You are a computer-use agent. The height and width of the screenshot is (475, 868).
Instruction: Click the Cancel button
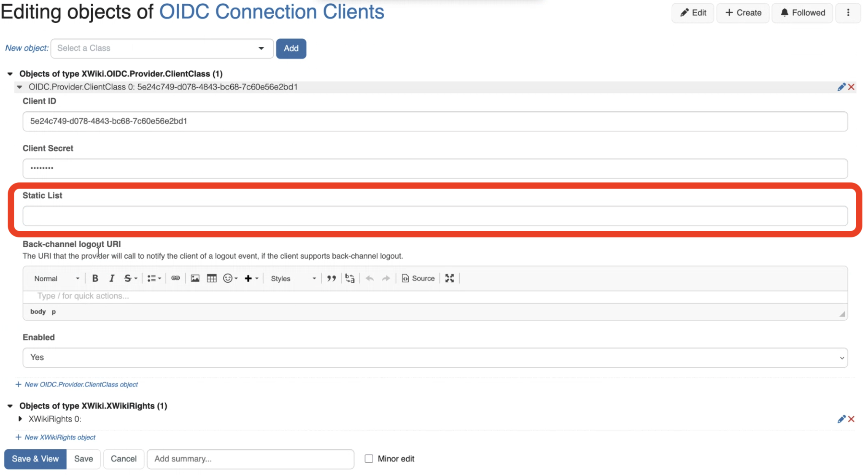click(124, 459)
